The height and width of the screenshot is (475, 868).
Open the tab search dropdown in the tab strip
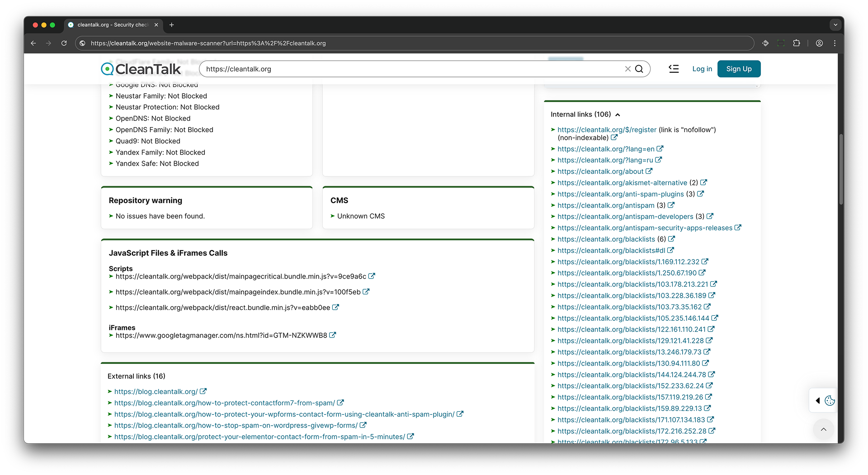pos(836,25)
